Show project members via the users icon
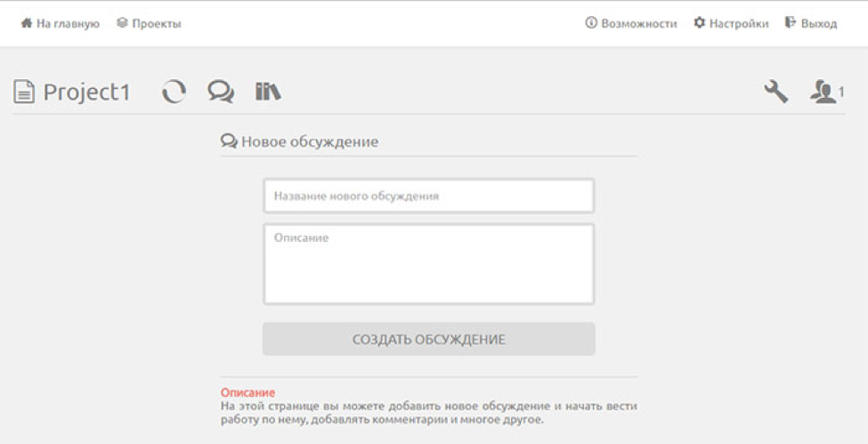Viewport: 868px width, 444px height. click(823, 92)
